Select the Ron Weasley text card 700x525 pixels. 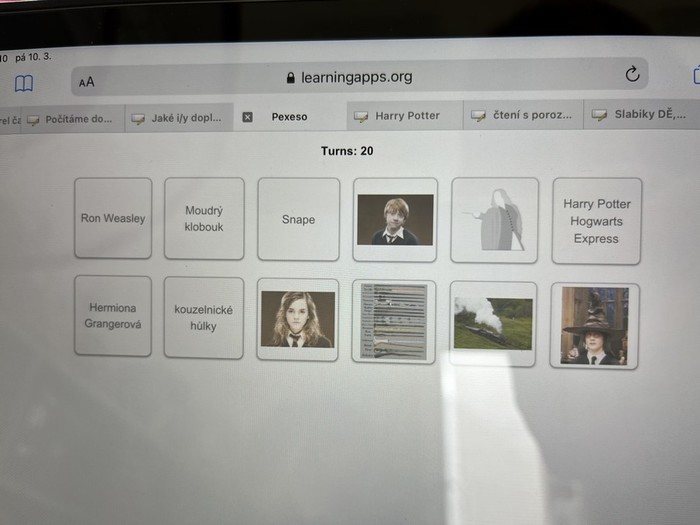click(x=113, y=218)
